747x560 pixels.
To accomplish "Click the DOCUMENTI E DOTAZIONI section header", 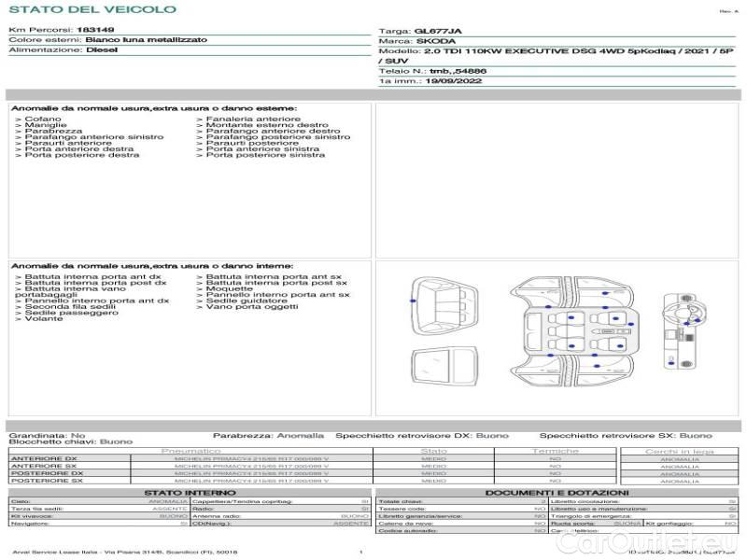I will [557, 492].
